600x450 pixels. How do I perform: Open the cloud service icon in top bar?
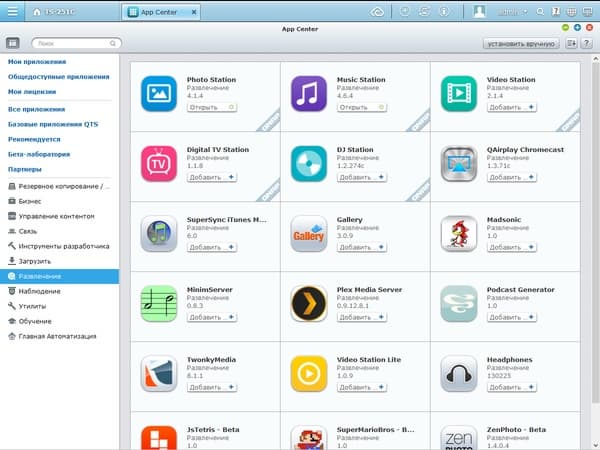click(377, 12)
